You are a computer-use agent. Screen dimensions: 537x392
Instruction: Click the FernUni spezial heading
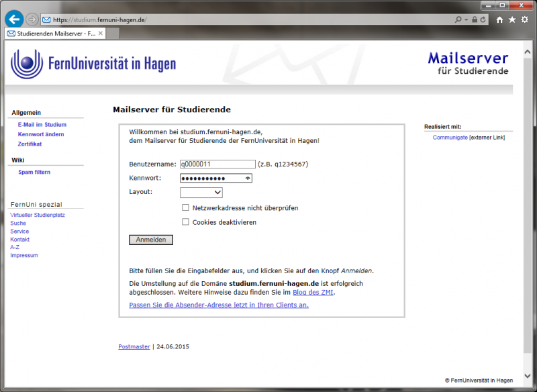36,204
